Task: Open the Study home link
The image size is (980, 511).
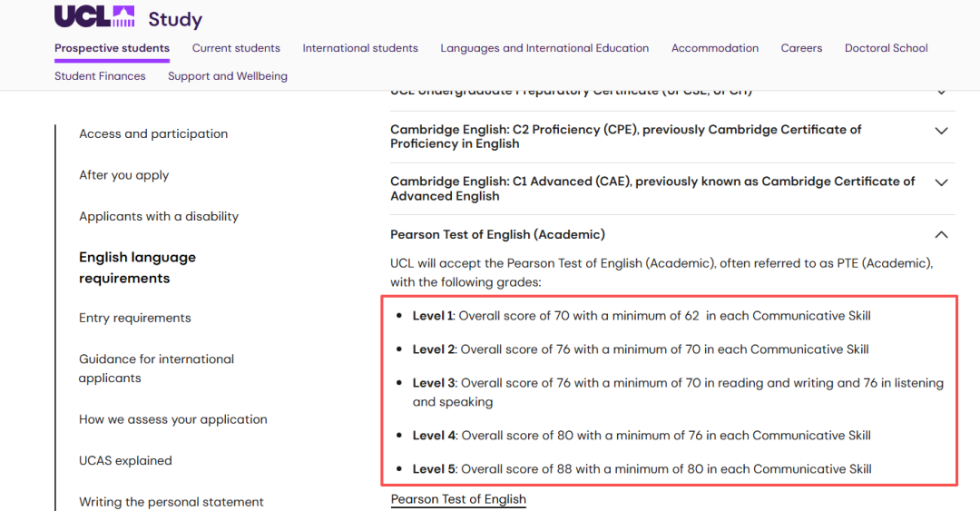Action: (175, 20)
